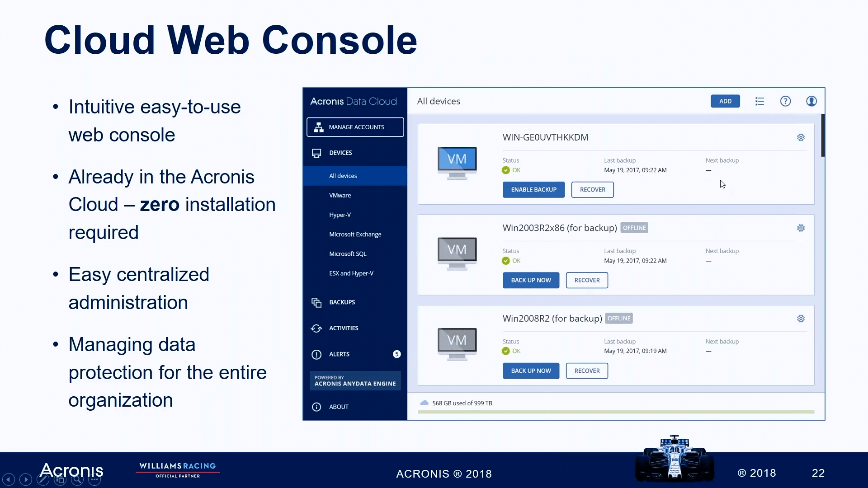The height and width of the screenshot is (488, 868).
Task: Click OK status icon of Win2008R2
Action: (x=506, y=351)
